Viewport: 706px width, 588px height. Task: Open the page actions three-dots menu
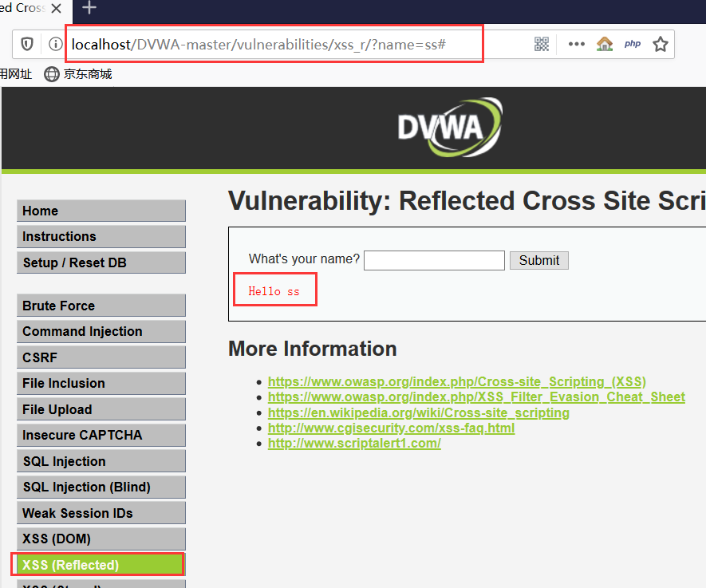576,44
